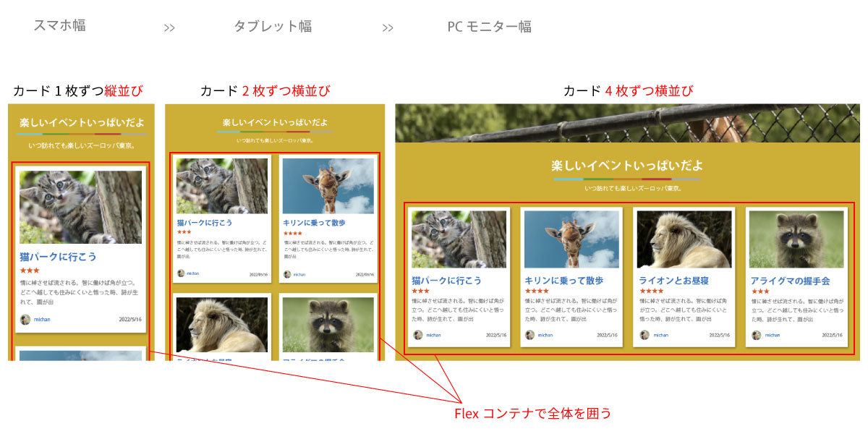This screenshot has width=868, height=434.
Task: Click star rating in tablet キリンに乗って散歩 card
Action: point(292,233)
